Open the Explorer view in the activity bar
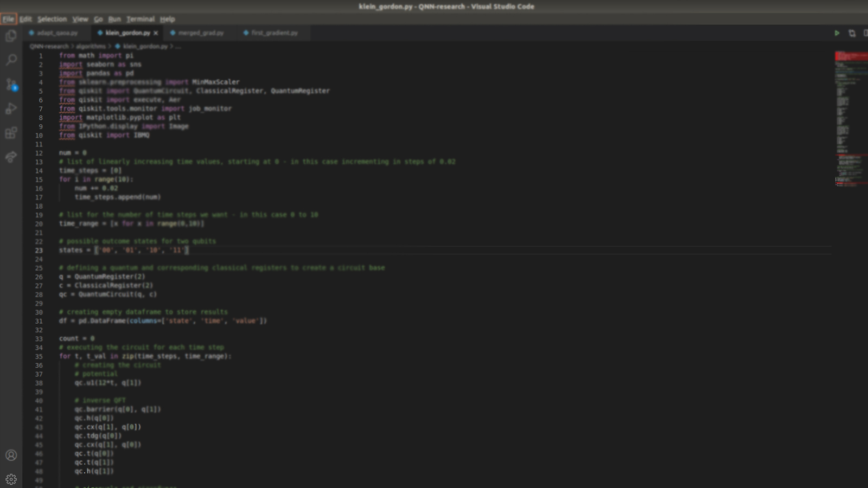Image resolution: width=868 pixels, height=488 pixels. point(11,36)
